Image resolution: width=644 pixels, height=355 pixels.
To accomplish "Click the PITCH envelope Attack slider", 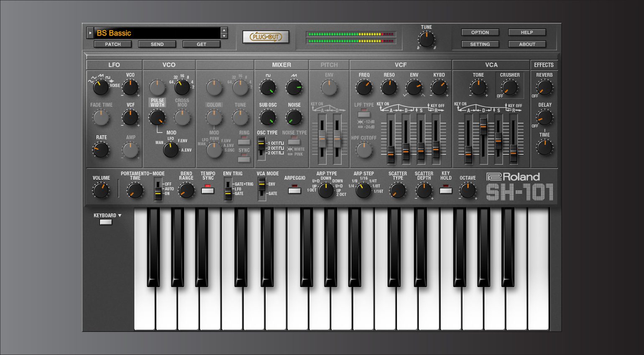I will click(322, 138).
